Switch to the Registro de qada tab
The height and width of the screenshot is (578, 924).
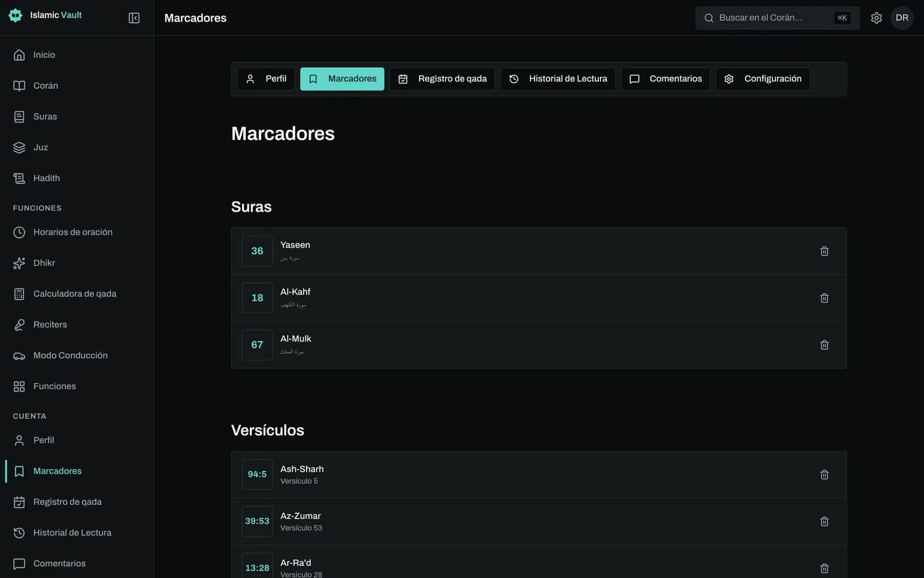[442, 79]
